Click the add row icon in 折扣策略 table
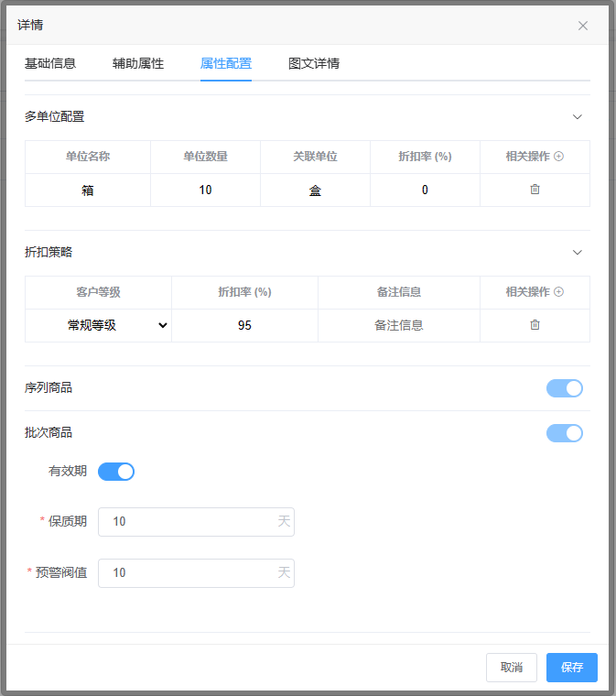The image size is (616, 696). pyautogui.click(x=559, y=292)
